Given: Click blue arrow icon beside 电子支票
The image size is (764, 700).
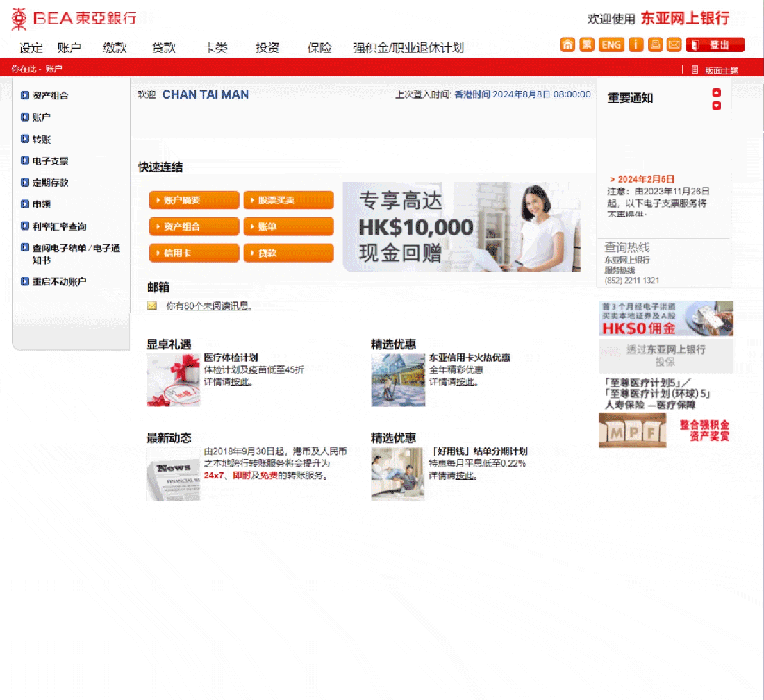Looking at the screenshot, I should pos(25,160).
